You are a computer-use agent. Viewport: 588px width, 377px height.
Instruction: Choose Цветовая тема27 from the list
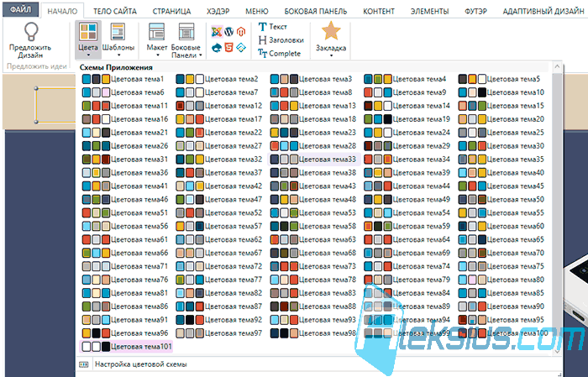pos(219,146)
